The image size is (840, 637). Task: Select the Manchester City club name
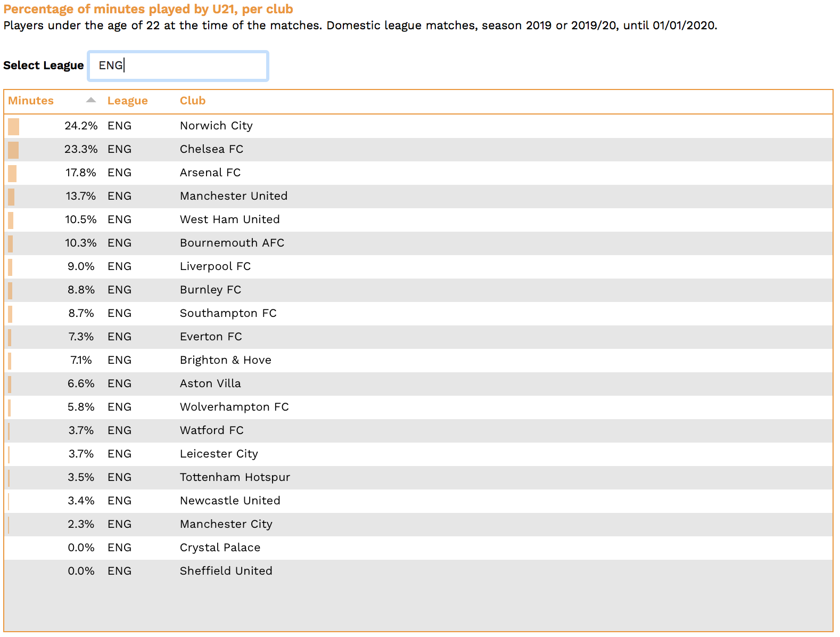pos(226,524)
